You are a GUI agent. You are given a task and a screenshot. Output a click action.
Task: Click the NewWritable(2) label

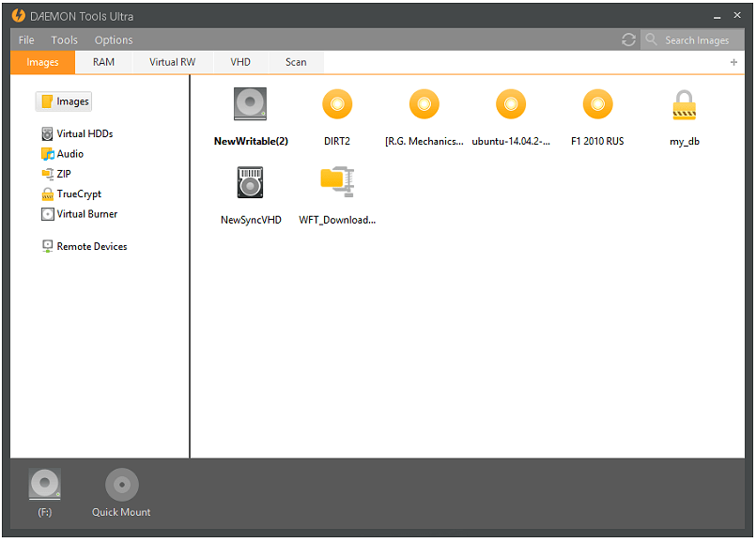(251, 141)
